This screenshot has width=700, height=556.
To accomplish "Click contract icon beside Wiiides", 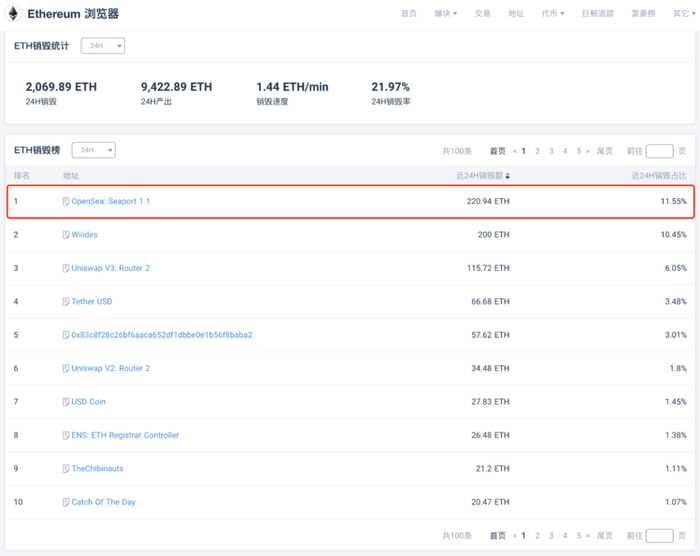I will [66, 235].
